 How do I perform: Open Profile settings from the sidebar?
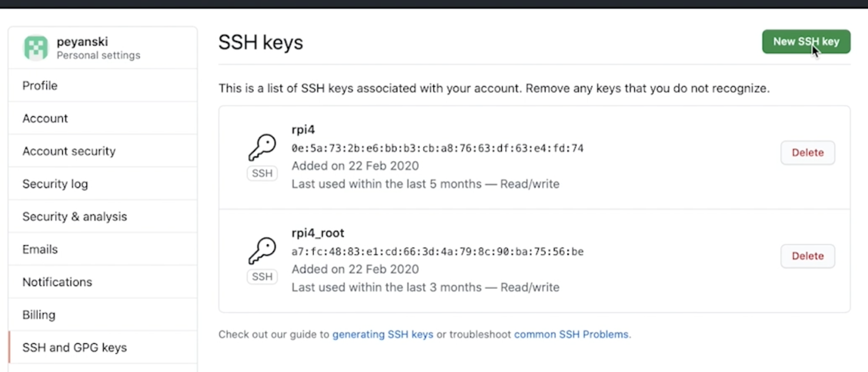pos(40,85)
